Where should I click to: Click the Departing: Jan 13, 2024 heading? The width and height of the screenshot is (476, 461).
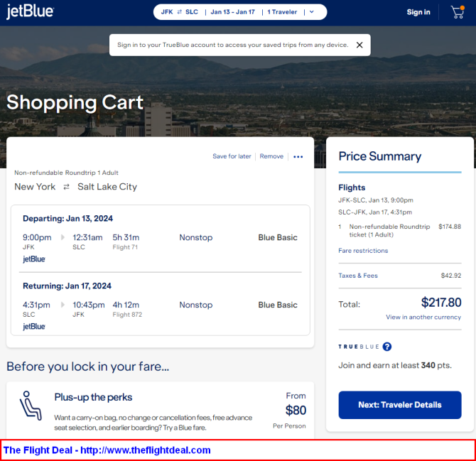(x=67, y=219)
